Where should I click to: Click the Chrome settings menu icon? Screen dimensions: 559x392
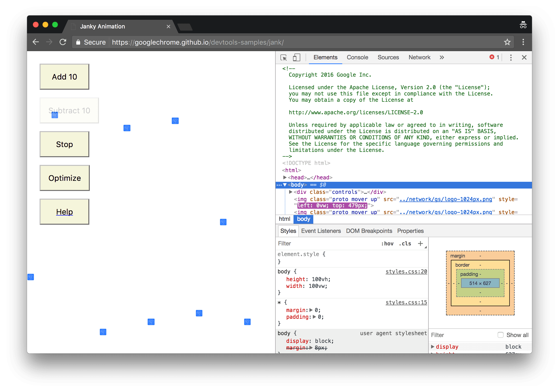point(523,42)
